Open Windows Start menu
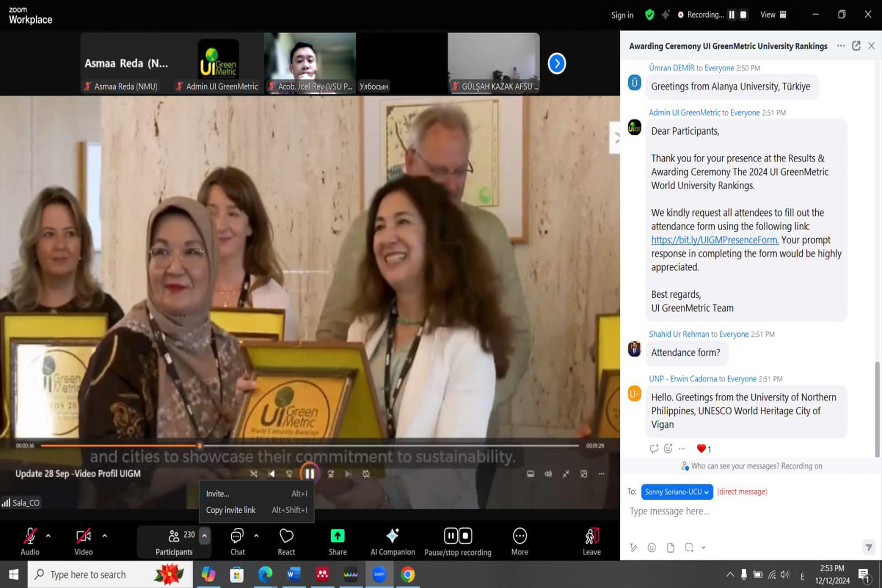Image resolution: width=882 pixels, height=588 pixels. [x=14, y=575]
